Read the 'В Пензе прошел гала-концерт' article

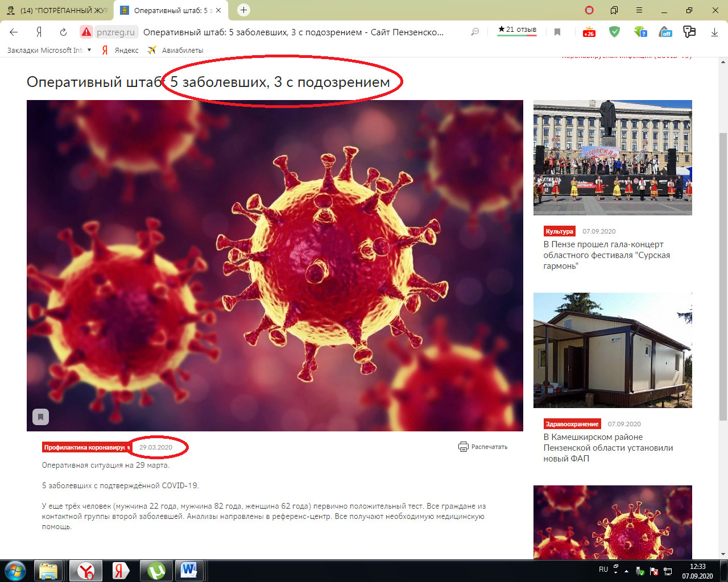606,255
